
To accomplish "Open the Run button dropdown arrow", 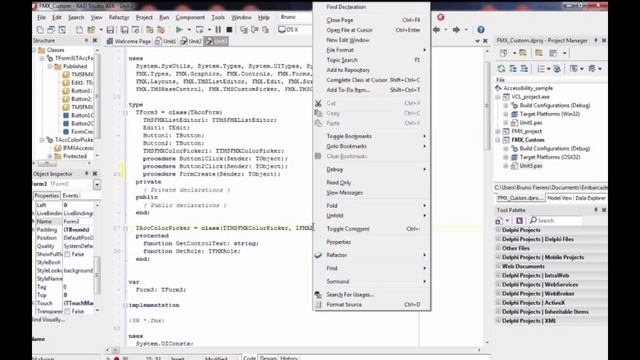I will [x=189, y=30].
